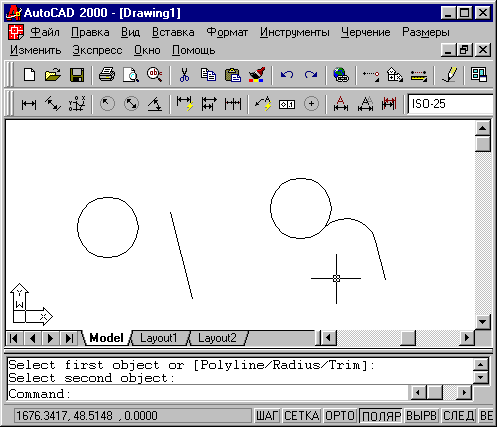Open the Формат menu
The width and height of the screenshot is (497, 427).
click(x=227, y=32)
